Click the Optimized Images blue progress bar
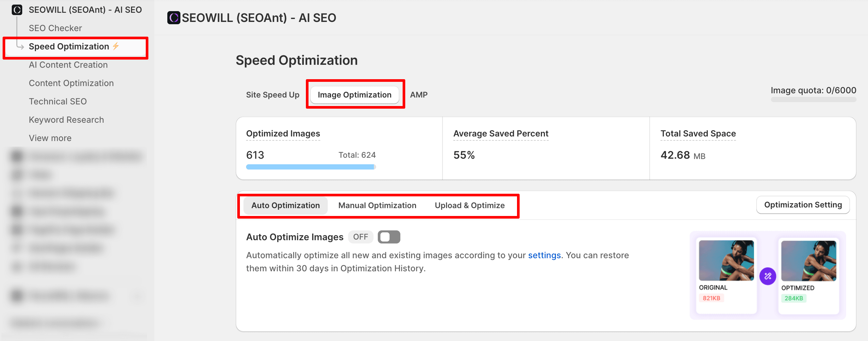 (x=310, y=167)
